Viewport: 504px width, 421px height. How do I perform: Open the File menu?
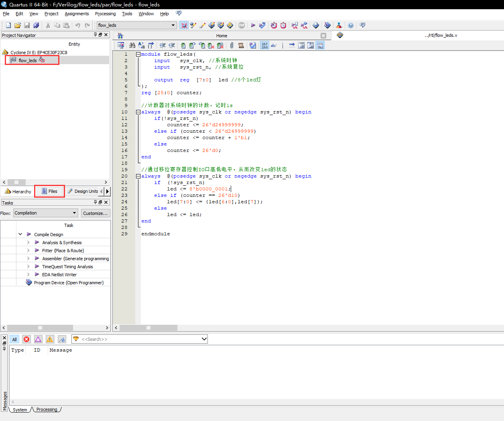click(x=6, y=14)
